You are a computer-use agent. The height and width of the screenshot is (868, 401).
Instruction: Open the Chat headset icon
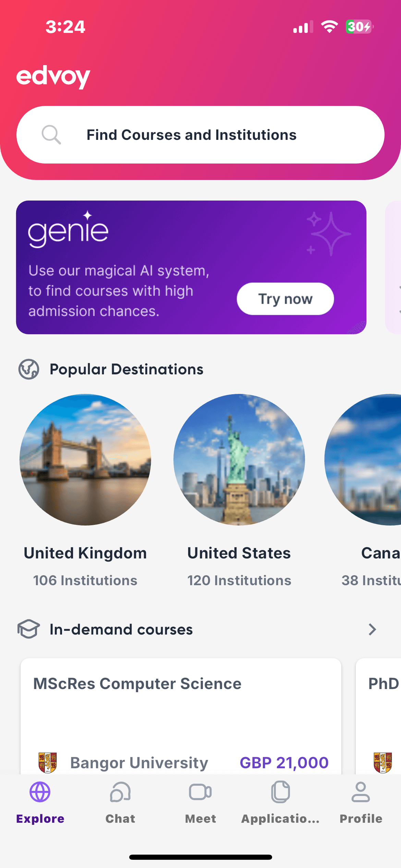point(120,792)
